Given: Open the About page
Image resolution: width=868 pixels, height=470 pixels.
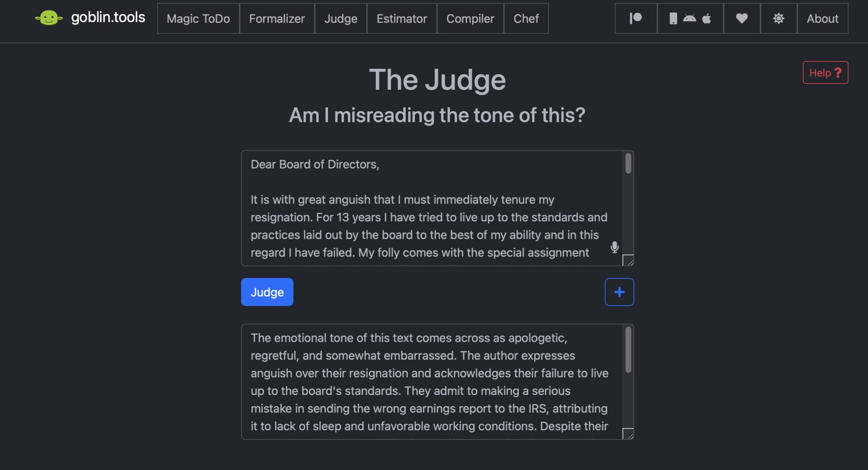Looking at the screenshot, I should [x=822, y=18].
